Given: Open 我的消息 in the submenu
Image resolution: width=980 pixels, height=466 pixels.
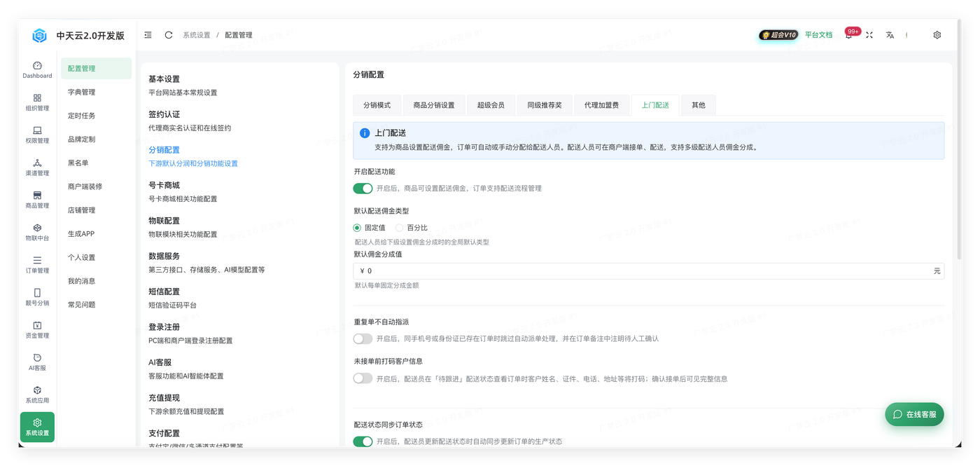Looking at the screenshot, I should point(96,281).
